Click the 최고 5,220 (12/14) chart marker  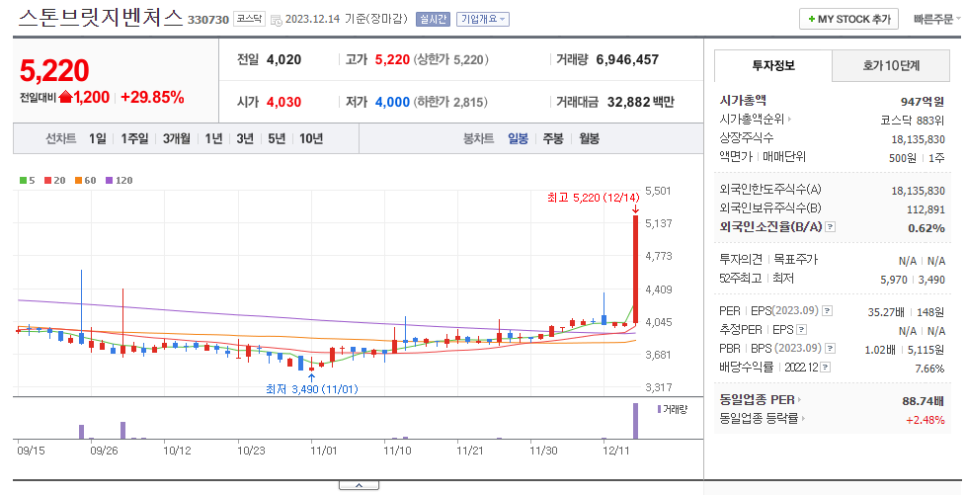pos(594,197)
